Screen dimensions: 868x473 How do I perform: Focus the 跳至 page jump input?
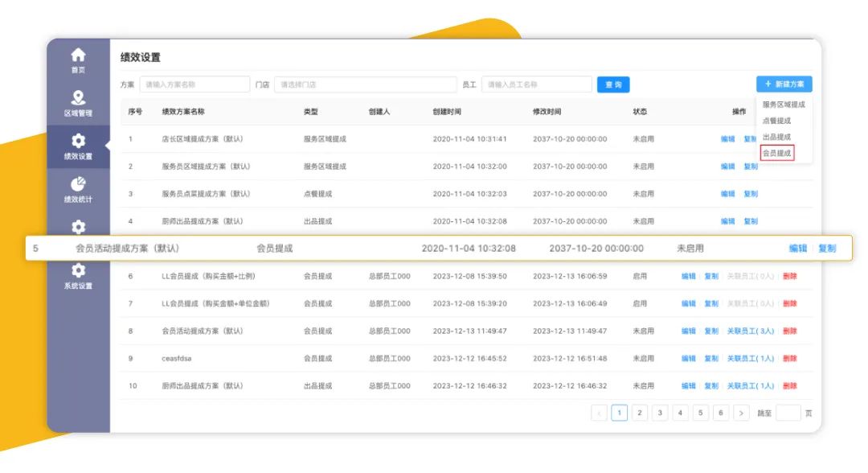pos(788,413)
